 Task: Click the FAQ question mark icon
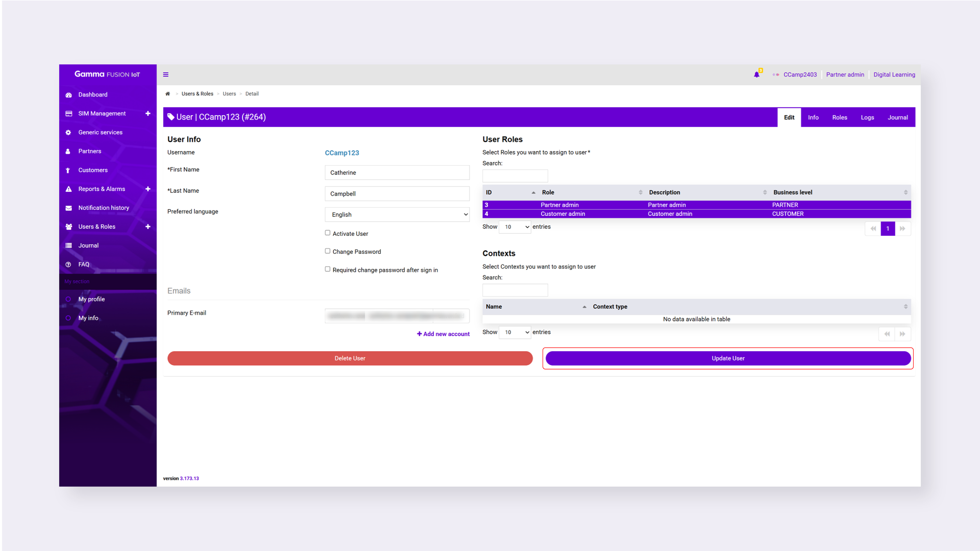[68, 264]
